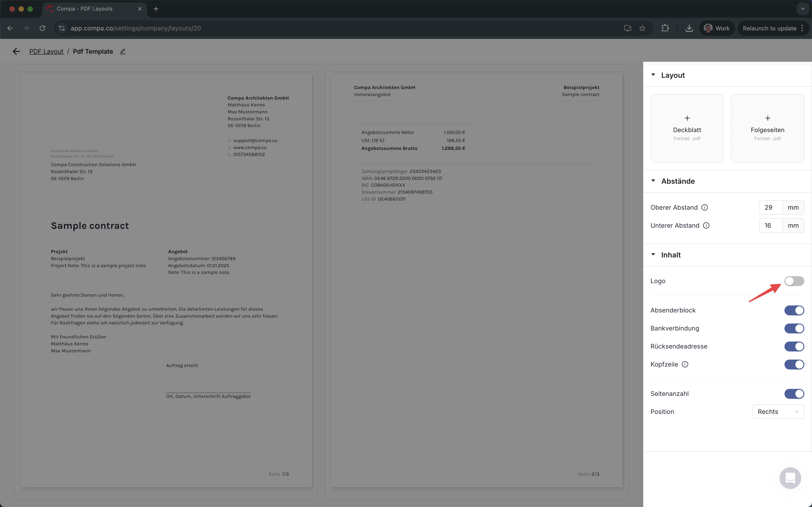Click the back arrow beside PDF Layout
This screenshot has height=507, width=812.
16,51
